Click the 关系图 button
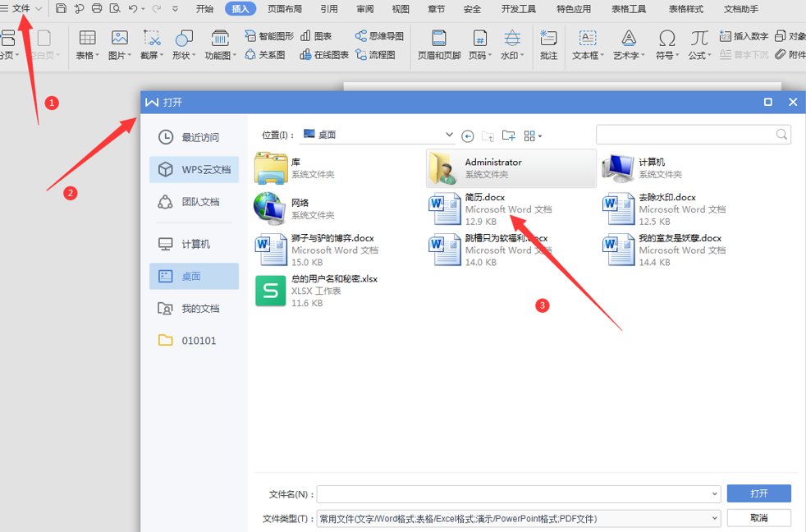This screenshot has height=532, width=806. (x=265, y=54)
